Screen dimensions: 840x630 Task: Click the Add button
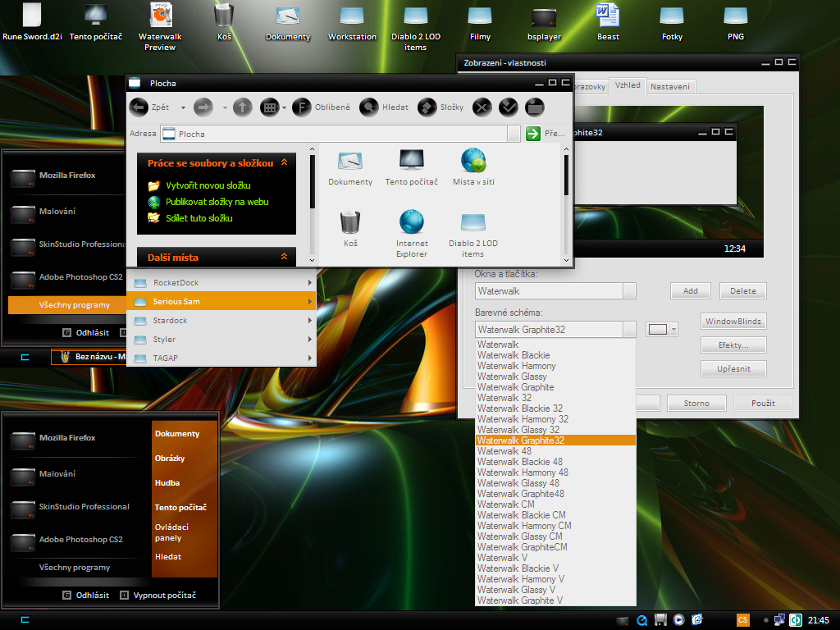point(690,291)
